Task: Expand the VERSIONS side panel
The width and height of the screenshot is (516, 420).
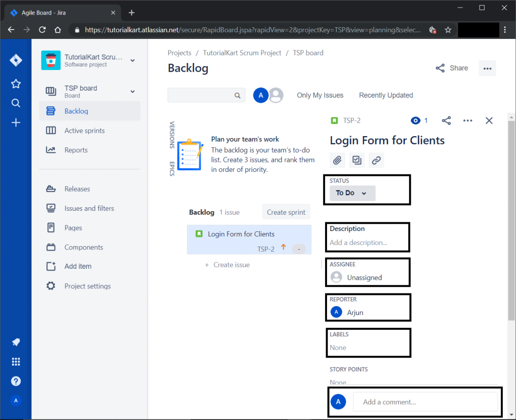Action: pyautogui.click(x=172, y=135)
